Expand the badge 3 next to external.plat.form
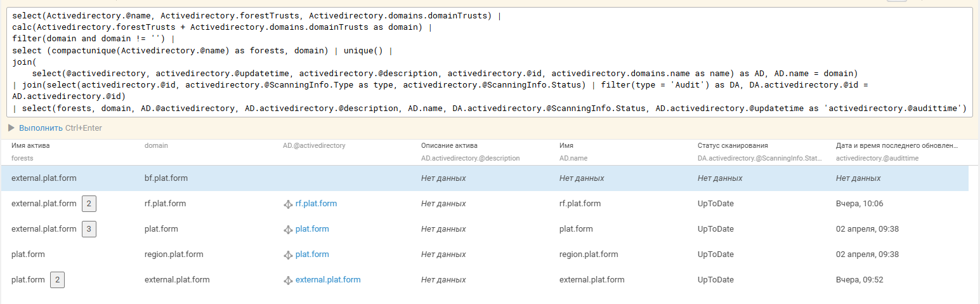The image size is (980, 304). pos(89,229)
